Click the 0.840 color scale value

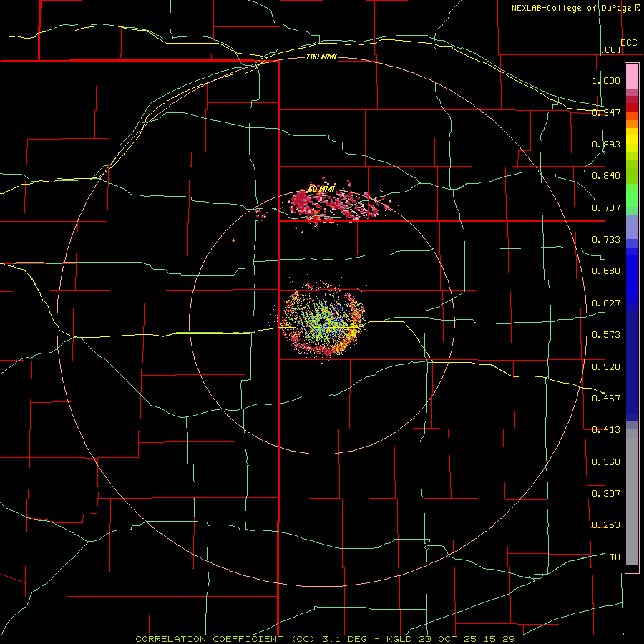point(606,175)
